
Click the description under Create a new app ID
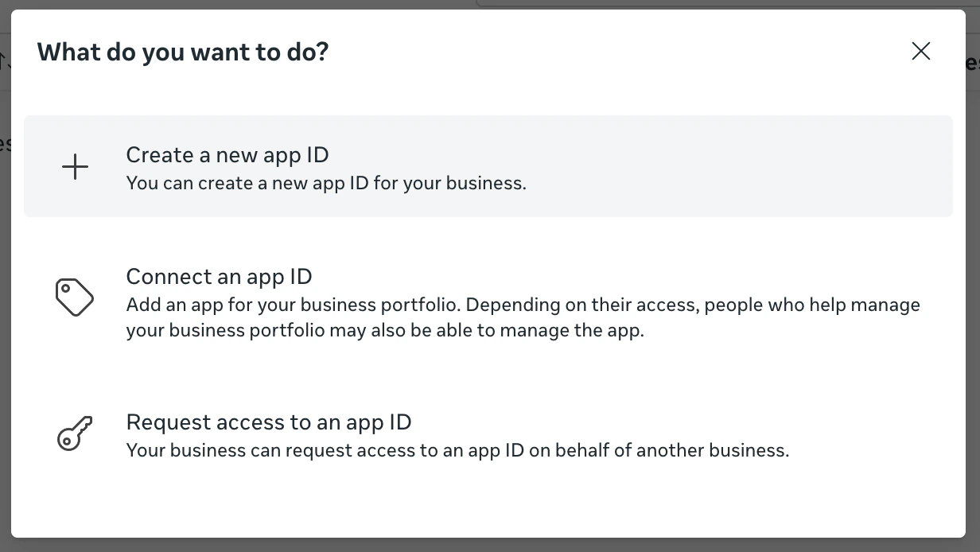coord(325,183)
